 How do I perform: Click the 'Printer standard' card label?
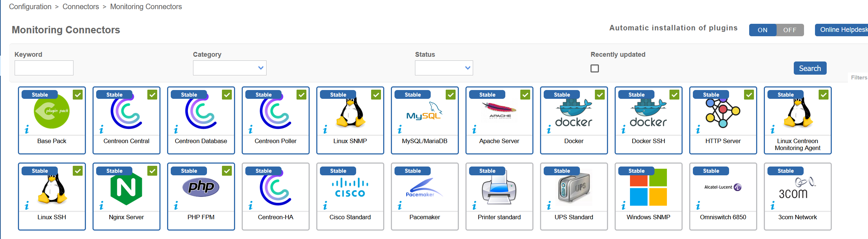(499, 217)
